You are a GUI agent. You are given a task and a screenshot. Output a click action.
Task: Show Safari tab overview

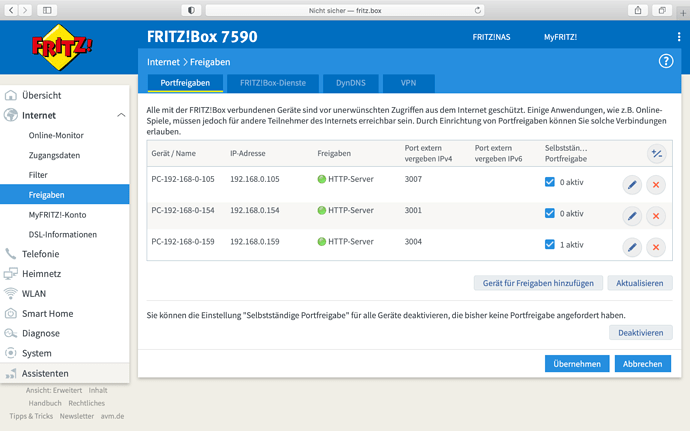pos(662,10)
